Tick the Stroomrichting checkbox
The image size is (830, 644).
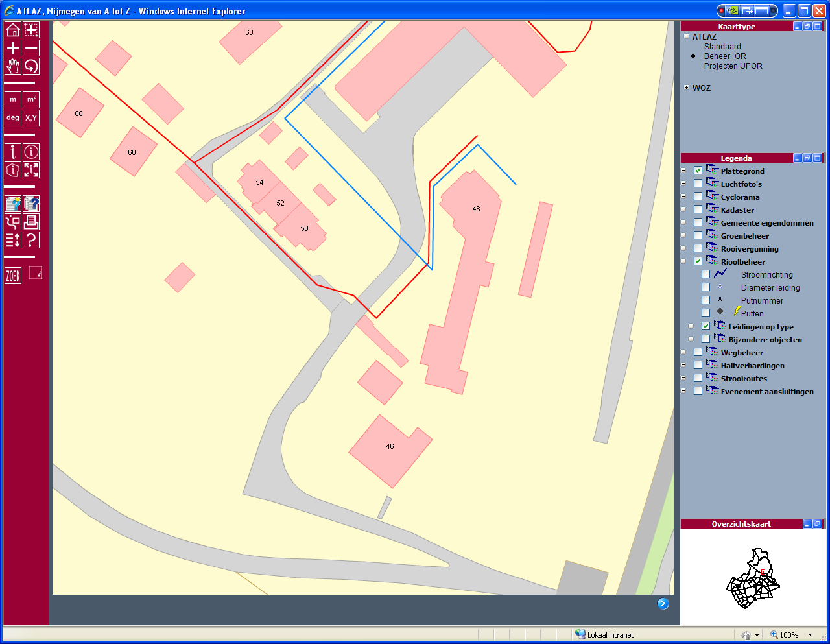coord(705,274)
